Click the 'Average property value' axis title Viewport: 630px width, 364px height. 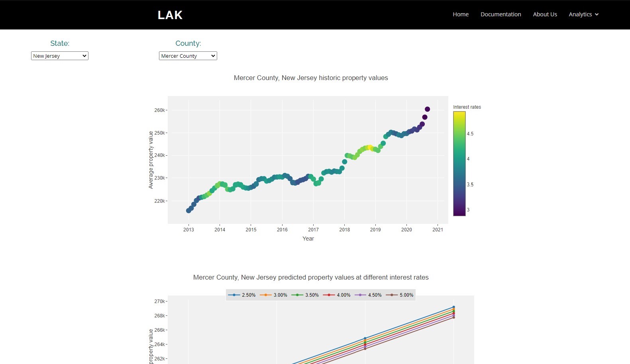click(151, 160)
